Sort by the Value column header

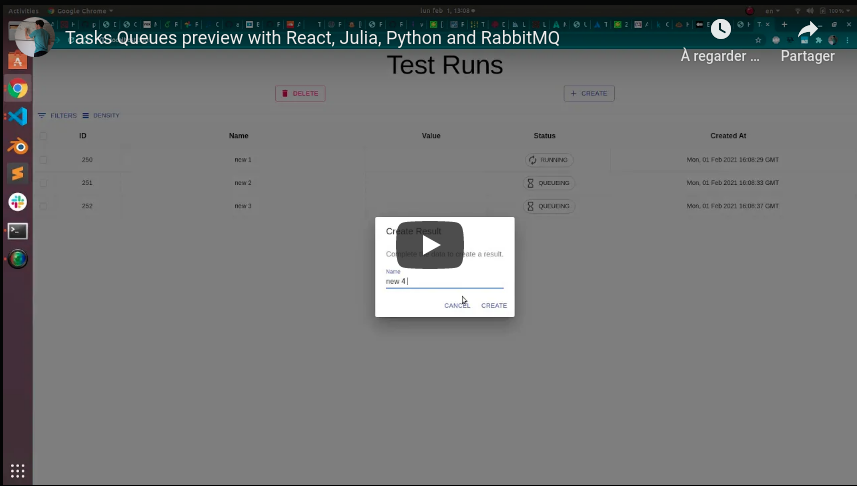point(431,136)
